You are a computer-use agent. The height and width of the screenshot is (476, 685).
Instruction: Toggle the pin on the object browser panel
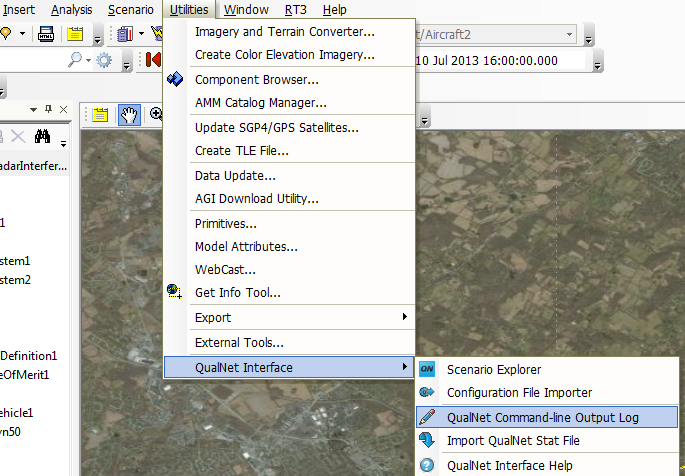[x=47, y=109]
